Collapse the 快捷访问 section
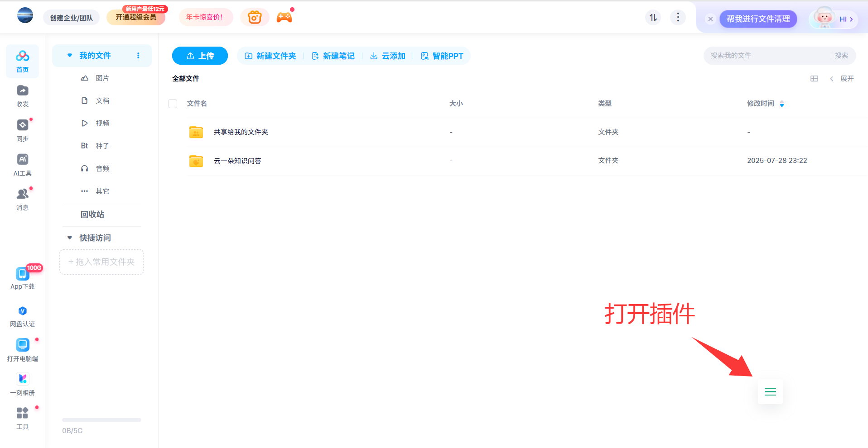The height and width of the screenshot is (448, 868). (x=70, y=238)
